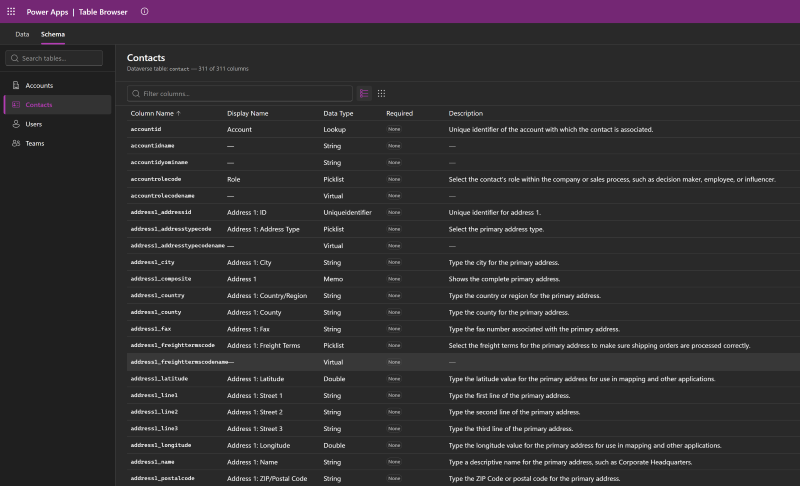800x486 pixels.
Task: Open the Schema tab
Action: (x=53, y=34)
